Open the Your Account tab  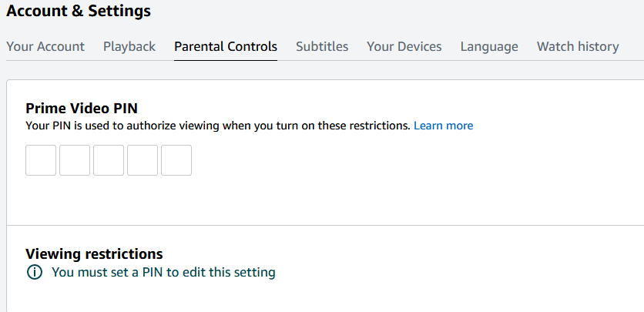[x=45, y=46]
